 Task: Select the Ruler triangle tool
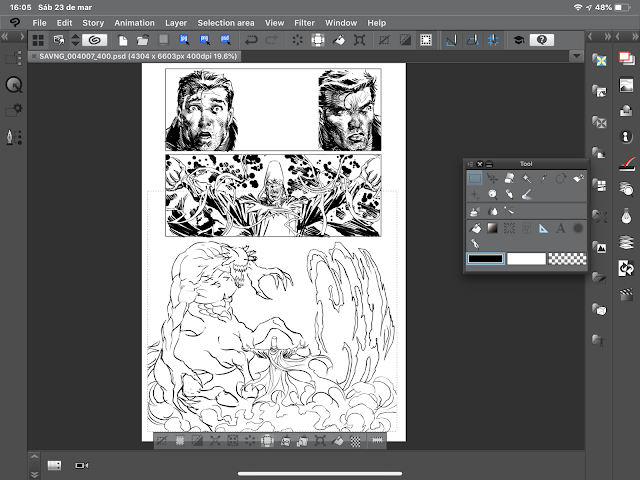(543, 228)
